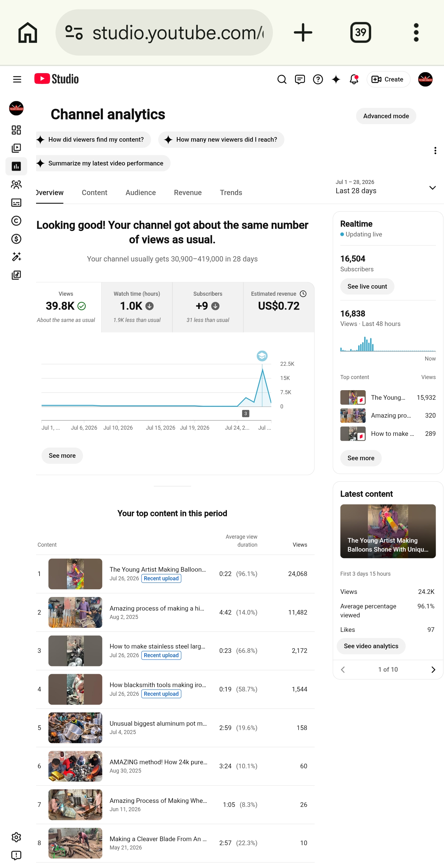This screenshot has height=868, width=444.
Task: Click See more in the Realtime panel
Action: 360,458
